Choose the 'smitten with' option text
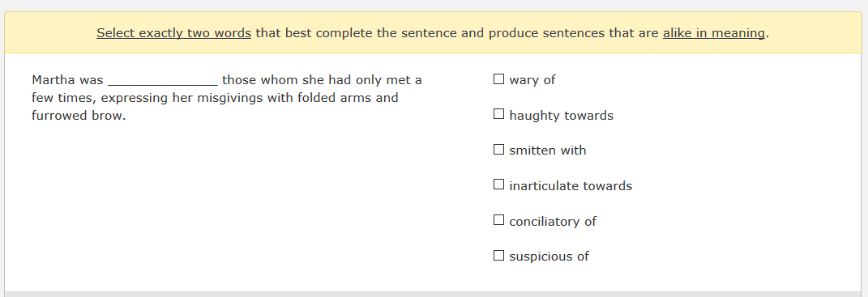Viewport: 868px width, 297px height. click(x=548, y=151)
